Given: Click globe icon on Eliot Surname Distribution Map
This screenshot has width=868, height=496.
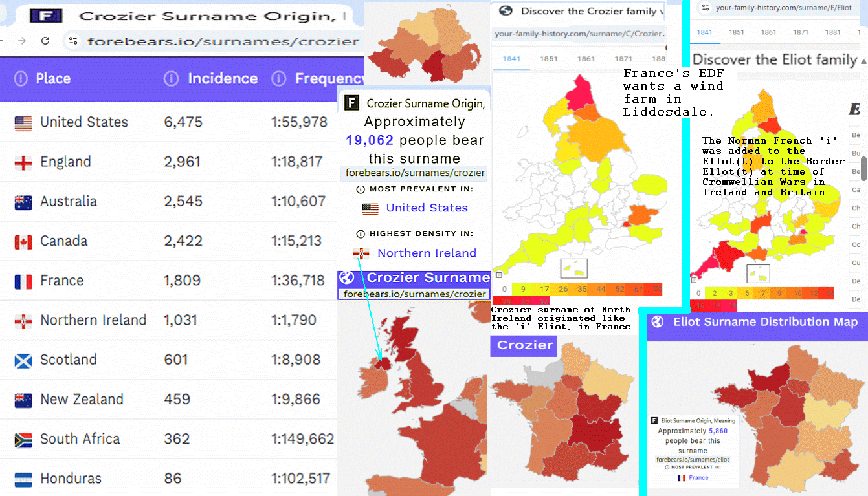Looking at the screenshot, I should point(658,322).
